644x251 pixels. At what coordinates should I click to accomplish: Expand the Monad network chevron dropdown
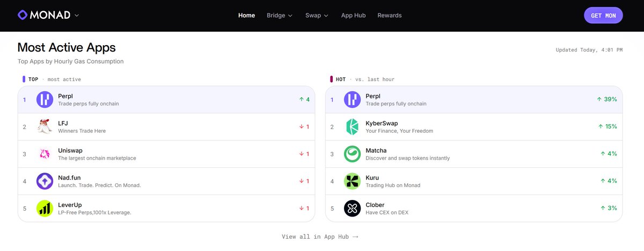(x=77, y=16)
